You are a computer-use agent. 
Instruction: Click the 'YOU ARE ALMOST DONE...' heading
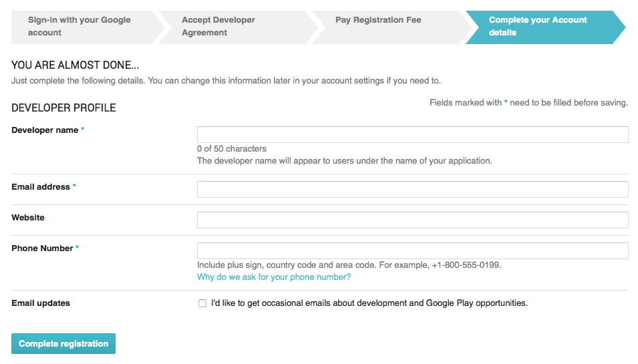click(x=75, y=65)
